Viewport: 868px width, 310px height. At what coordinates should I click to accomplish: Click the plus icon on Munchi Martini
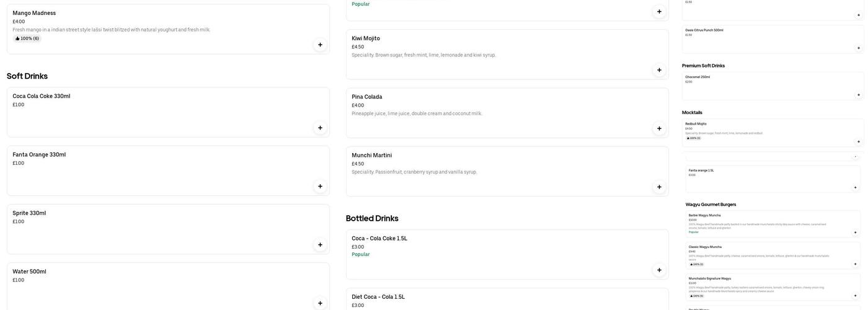point(659,187)
